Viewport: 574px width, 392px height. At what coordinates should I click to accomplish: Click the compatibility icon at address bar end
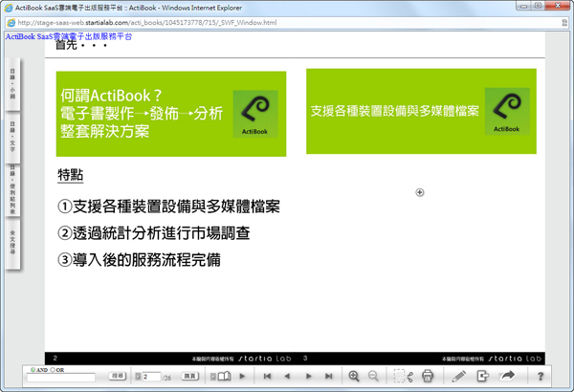click(564, 23)
